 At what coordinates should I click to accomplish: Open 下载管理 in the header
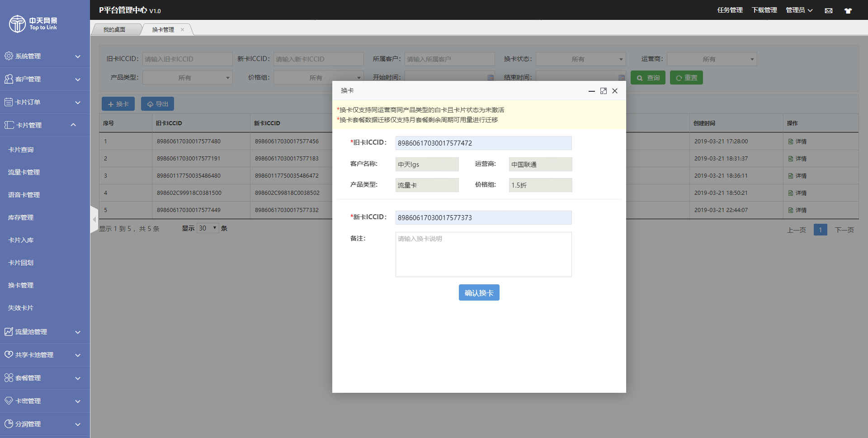[764, 10]
